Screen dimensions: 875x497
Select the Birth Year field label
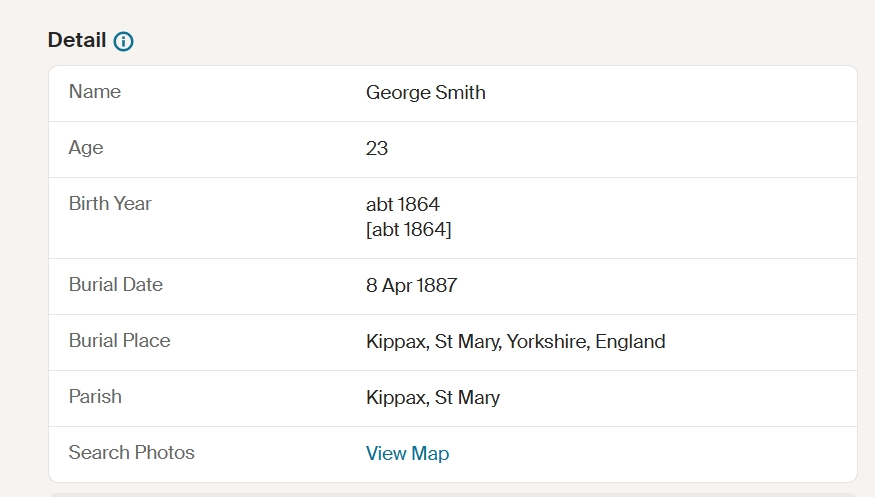point(110,204)
